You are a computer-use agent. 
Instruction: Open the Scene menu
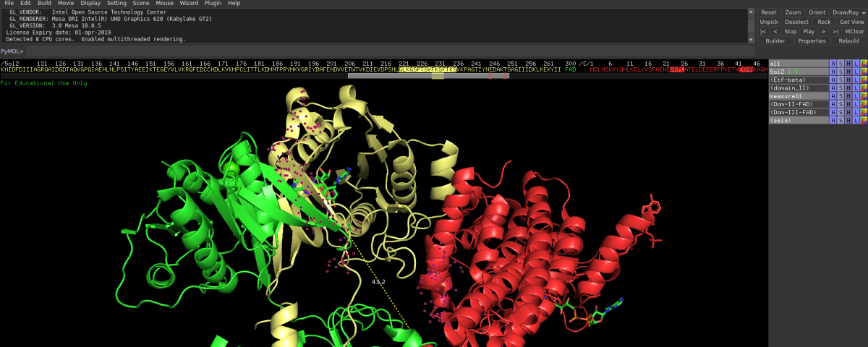click(140, 3)
